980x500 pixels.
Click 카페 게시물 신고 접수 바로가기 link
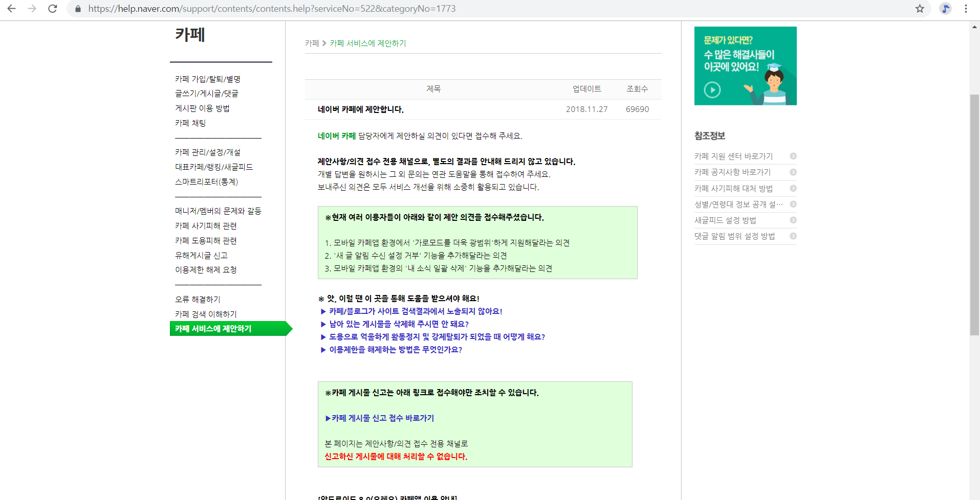380,418
